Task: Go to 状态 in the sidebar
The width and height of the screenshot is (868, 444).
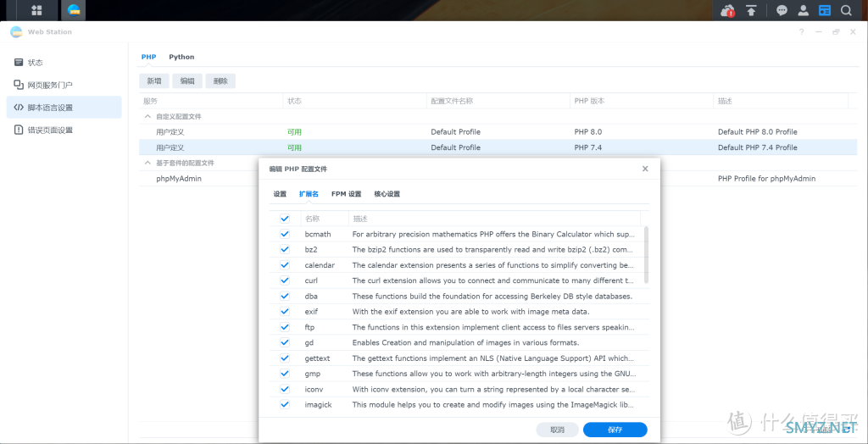Action: pos(64,63)
